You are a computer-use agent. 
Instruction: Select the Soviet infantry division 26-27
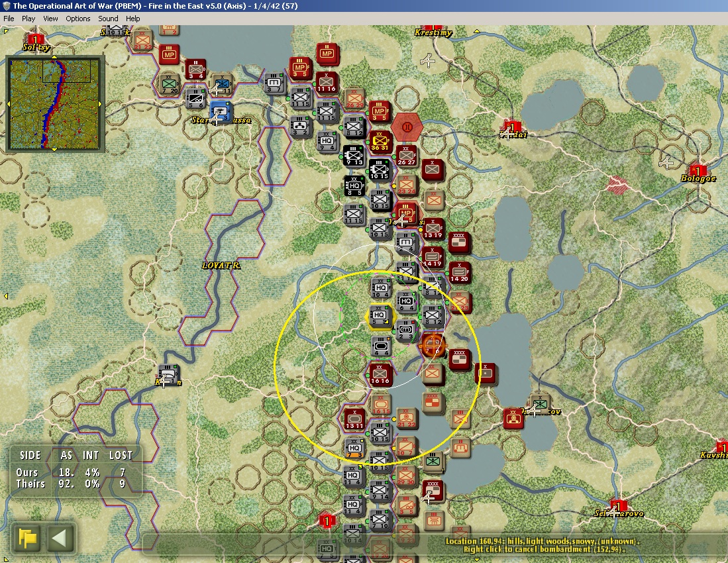[x=406, y=156]
